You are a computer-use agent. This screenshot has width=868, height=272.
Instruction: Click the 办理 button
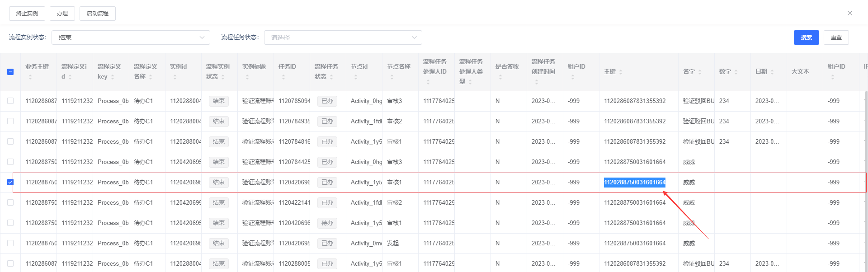pyautogui.click(x=62, y=14)
